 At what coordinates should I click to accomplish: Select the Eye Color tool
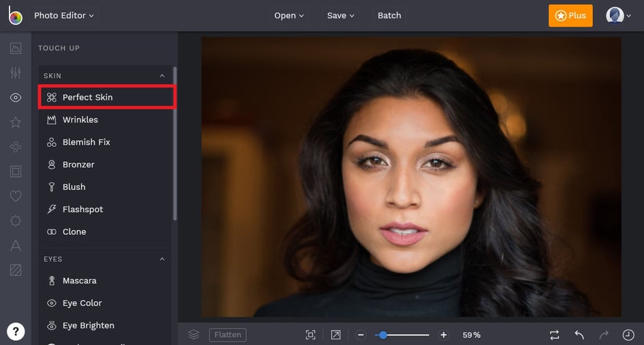(x=105, y=303)
